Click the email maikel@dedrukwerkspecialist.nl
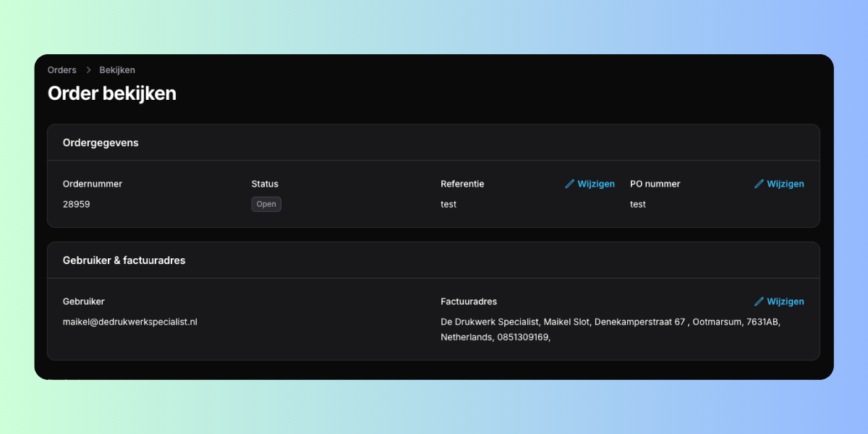868x434 pixels. pos(130,322)
